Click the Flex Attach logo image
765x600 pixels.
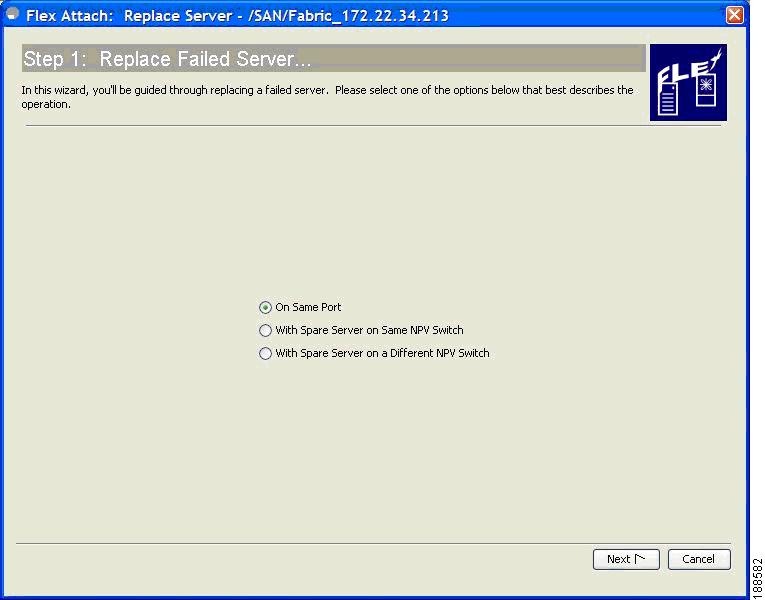tap(688, 82)
